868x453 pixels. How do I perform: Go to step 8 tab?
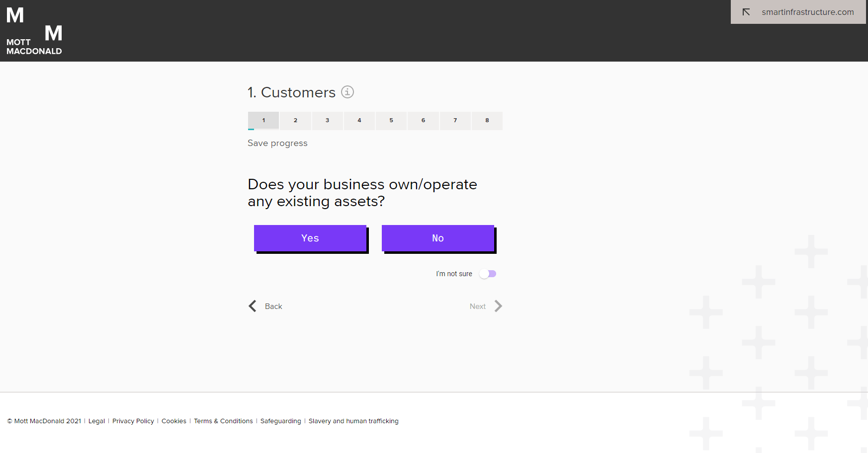(487, 121)
